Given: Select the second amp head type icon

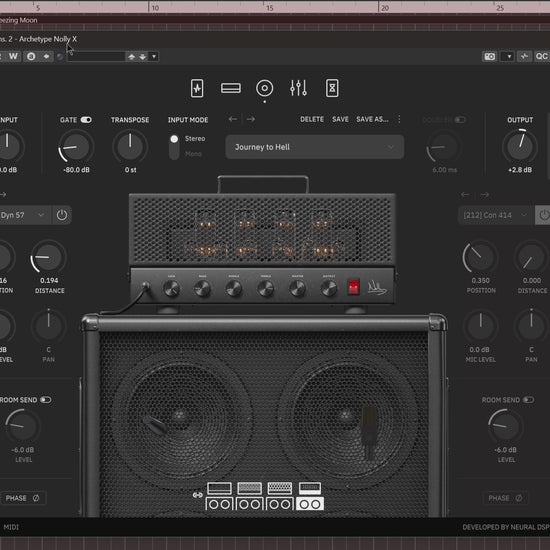Looking at the screenshot, I should point(249,488).
